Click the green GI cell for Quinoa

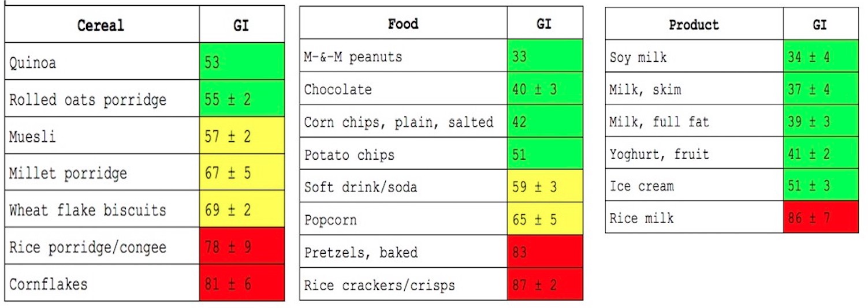pos(241,62)
